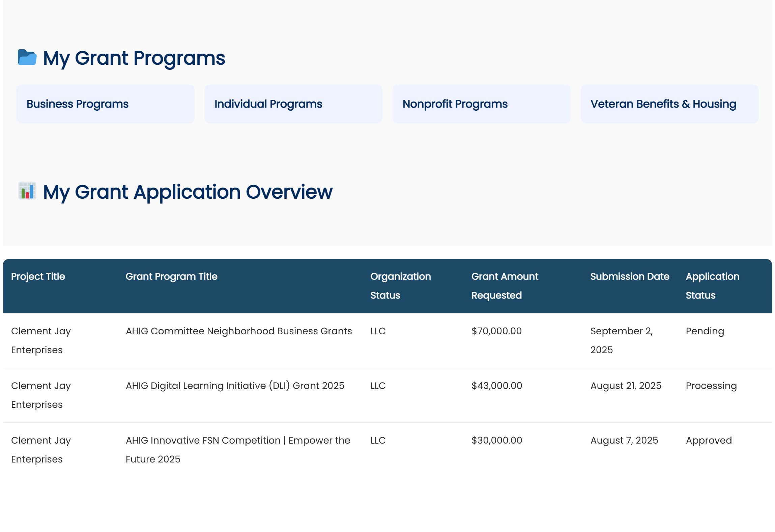Open Veteran Benefits & Housing card
The image size is (775, 532).
click(x=669, y=104)
